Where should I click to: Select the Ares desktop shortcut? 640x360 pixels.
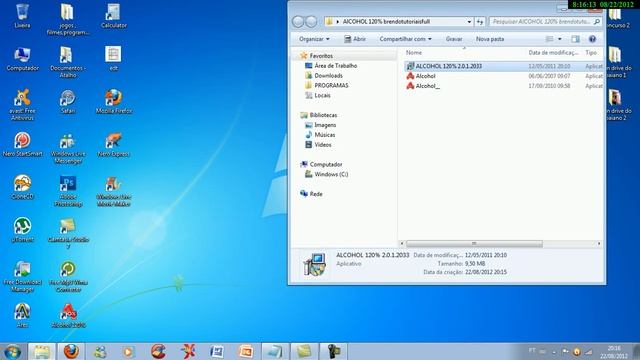(x=22, y=316)
